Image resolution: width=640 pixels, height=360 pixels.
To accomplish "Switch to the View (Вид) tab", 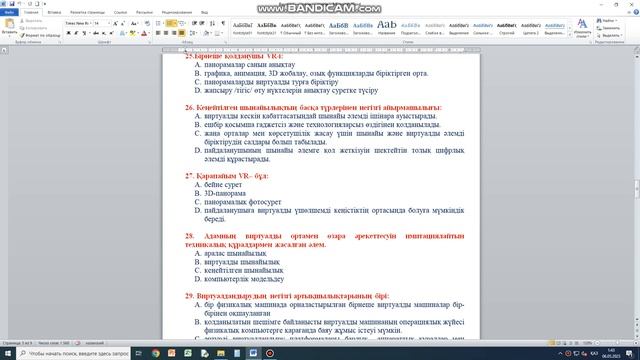I will pos(204,12).
